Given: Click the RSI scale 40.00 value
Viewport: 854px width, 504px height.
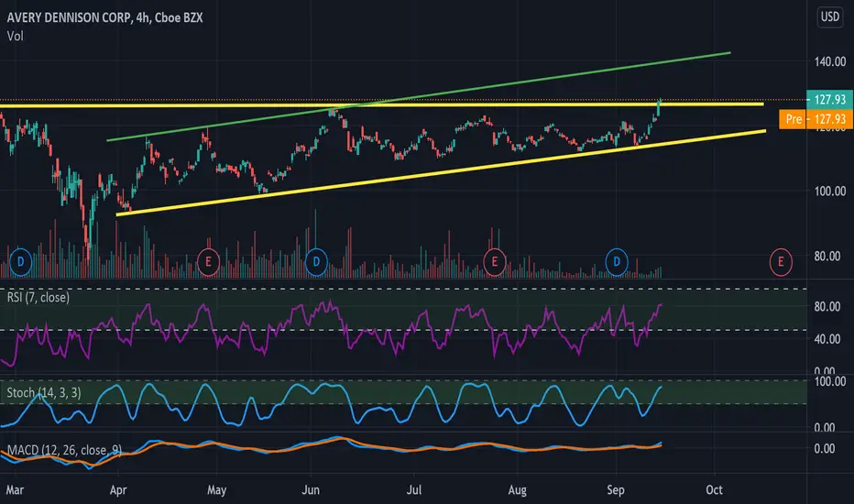Looking at the screenshot, I should pos(827,339).
